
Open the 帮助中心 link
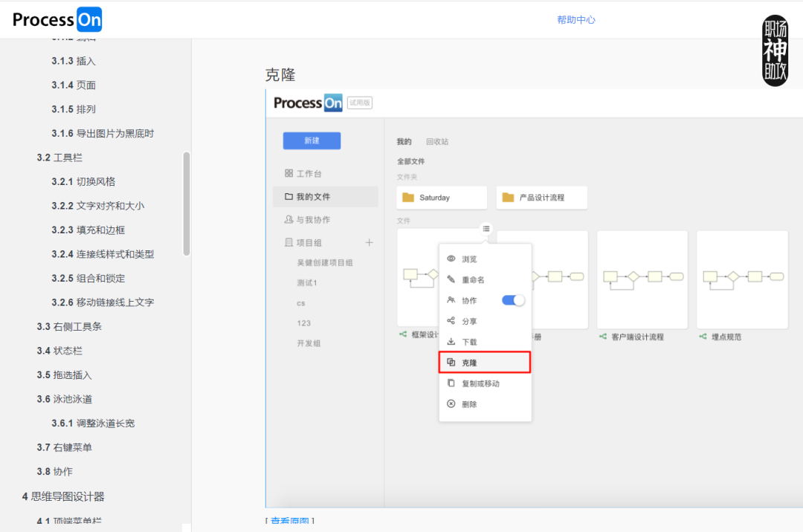pos(576,20)
